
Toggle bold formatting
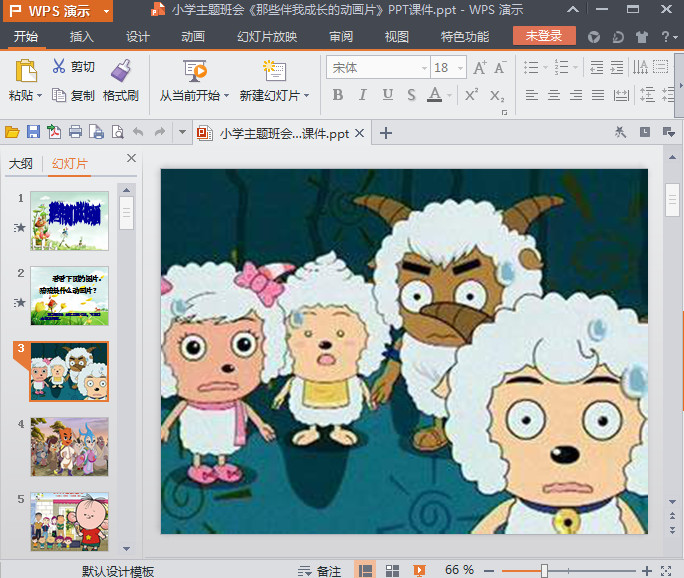pos(338,95)
